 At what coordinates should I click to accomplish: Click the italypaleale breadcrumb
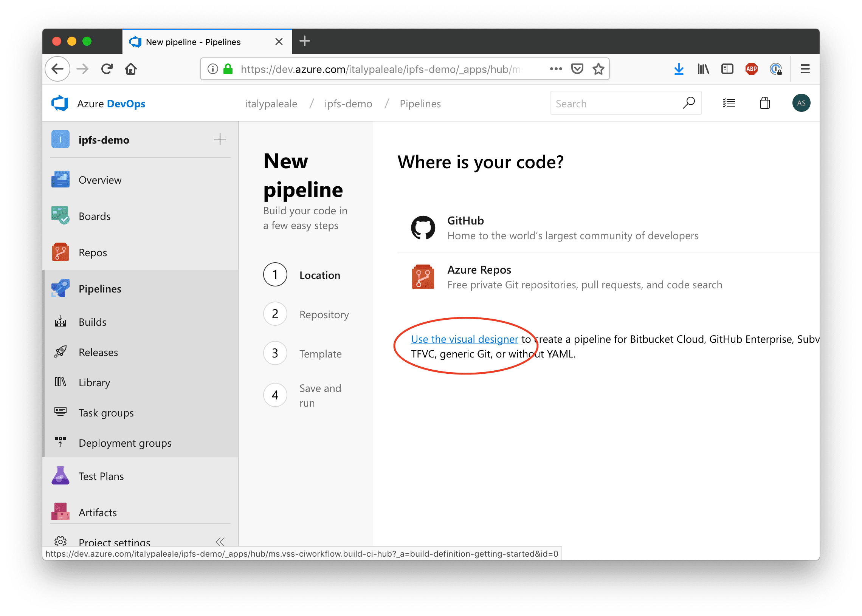coord(271,104)
